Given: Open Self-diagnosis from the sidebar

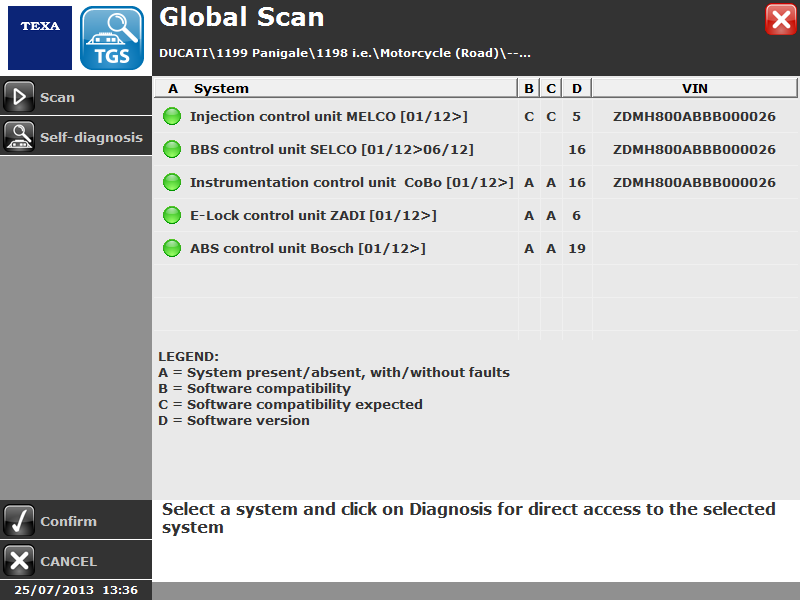Looking at the screenshot, I should pos(76,136).
